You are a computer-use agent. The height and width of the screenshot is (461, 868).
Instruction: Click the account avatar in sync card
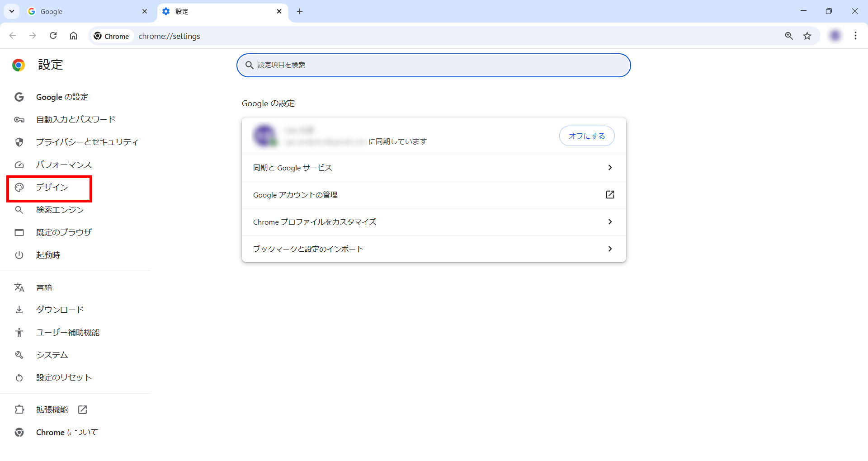coord(265,136)
